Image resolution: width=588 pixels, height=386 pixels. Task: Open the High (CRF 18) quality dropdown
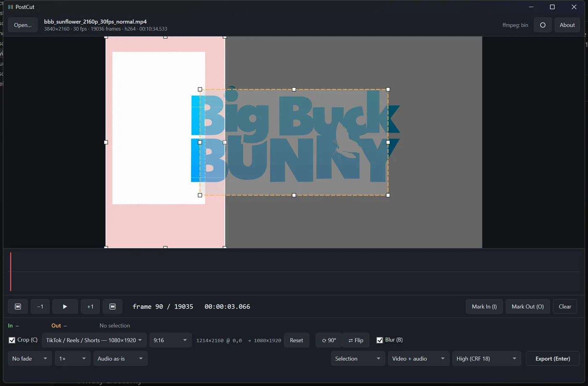pyautogui.click(x=486, y=359)
